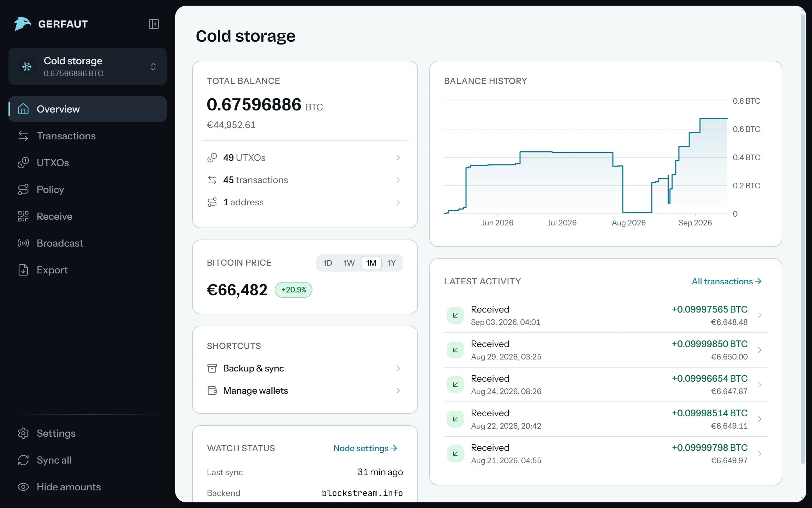Open chevron of Aug 22 transaction

(760, 419)
